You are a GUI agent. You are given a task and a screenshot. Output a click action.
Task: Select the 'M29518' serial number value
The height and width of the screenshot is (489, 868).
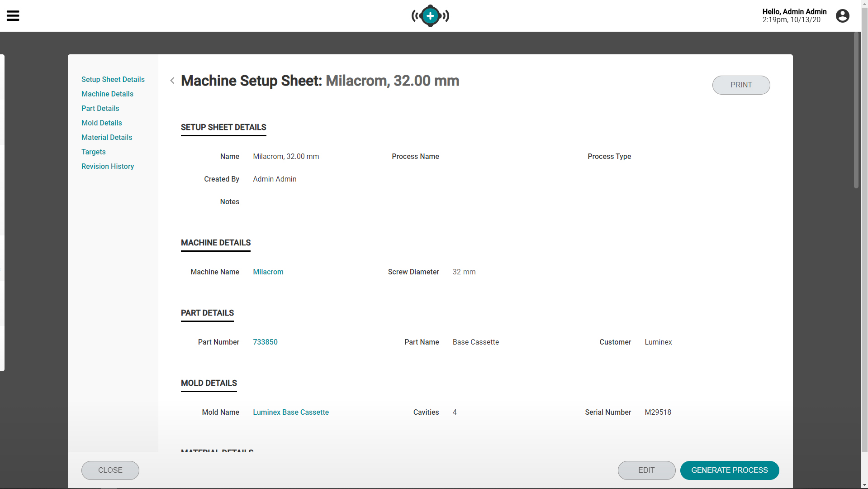(658, 412)
